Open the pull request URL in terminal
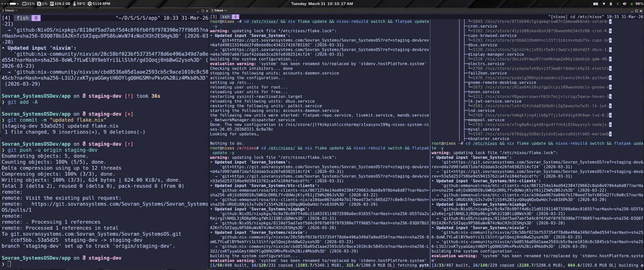This screenshot has height=270, width=644. [120, 204]
